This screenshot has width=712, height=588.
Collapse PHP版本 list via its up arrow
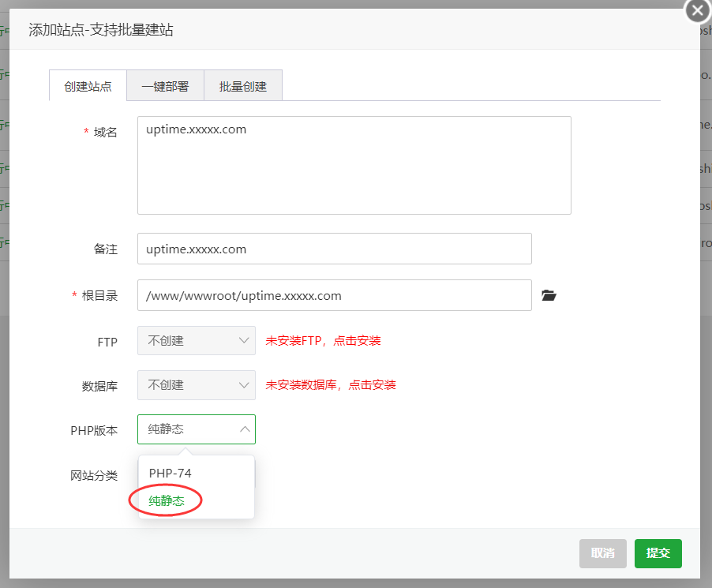pos(244,429)
